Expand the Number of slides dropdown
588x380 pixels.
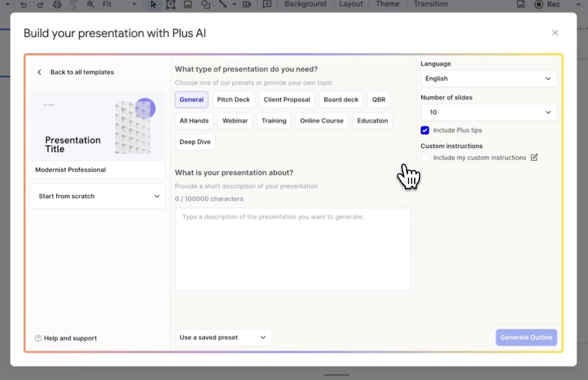488,112
